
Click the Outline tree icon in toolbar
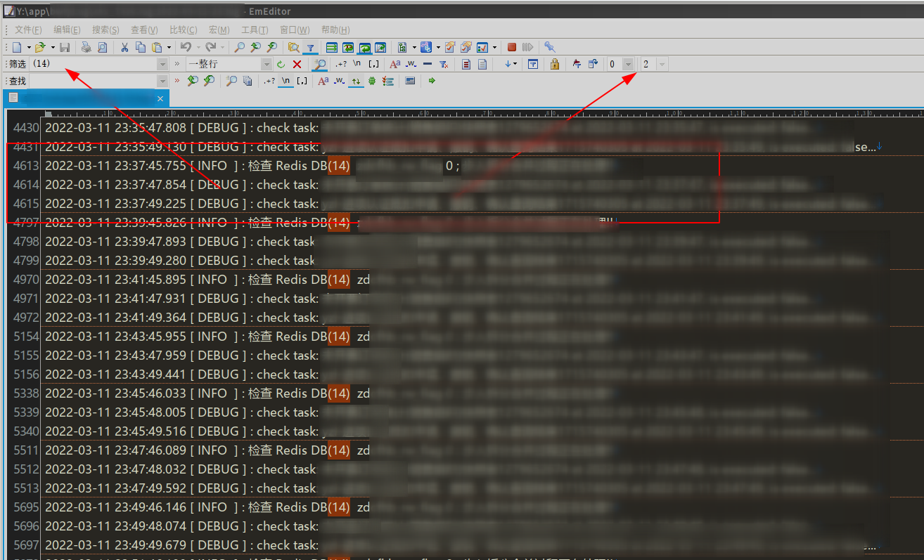(x=402, y=47)
